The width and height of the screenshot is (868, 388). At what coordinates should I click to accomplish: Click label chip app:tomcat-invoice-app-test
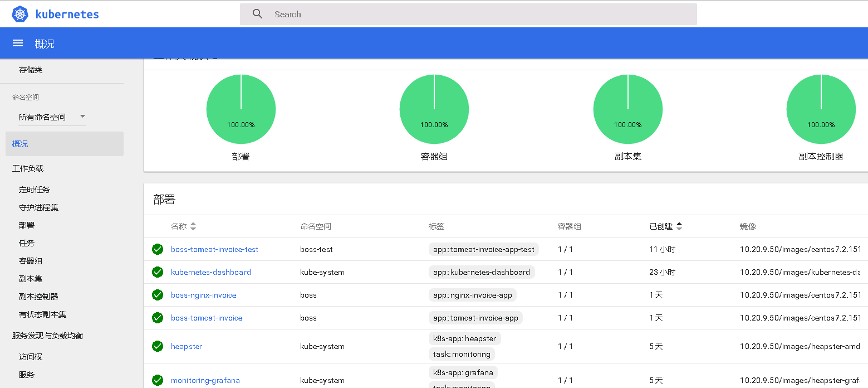(484, 249)
